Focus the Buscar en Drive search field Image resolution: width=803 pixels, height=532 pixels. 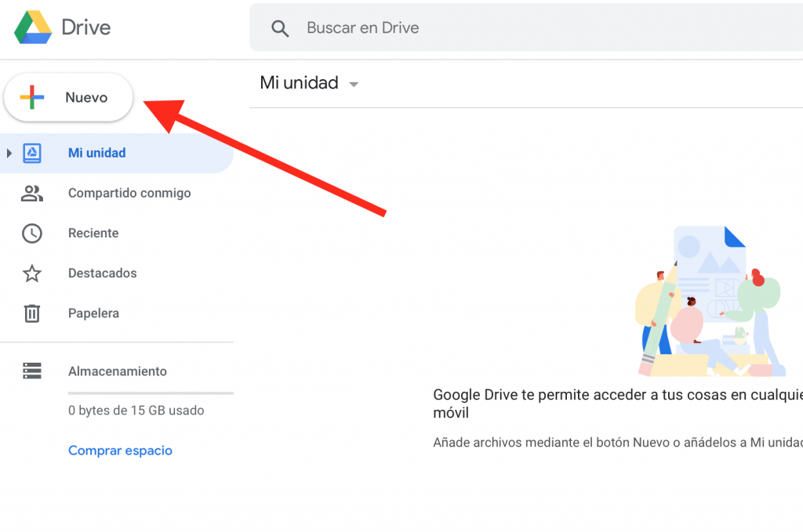coord(526,27)
